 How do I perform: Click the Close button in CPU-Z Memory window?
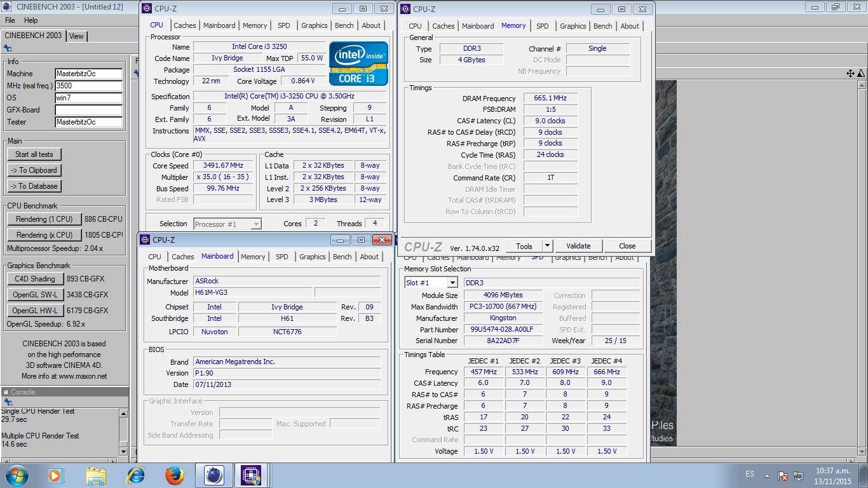tap(627, 247)
